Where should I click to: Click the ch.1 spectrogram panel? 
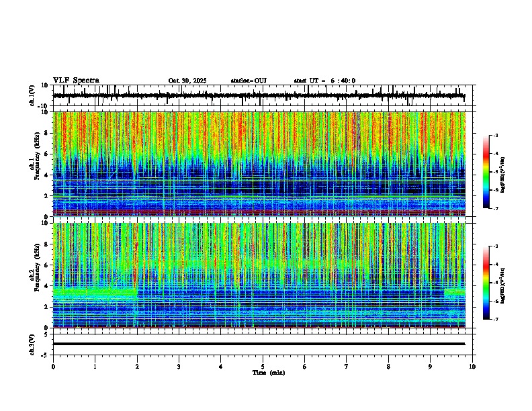[259, 164]
